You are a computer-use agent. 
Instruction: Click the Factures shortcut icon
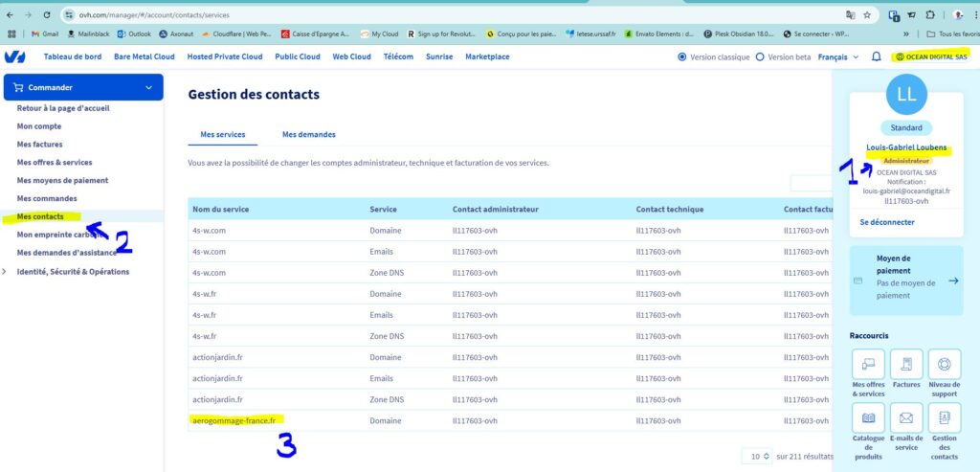906,364
